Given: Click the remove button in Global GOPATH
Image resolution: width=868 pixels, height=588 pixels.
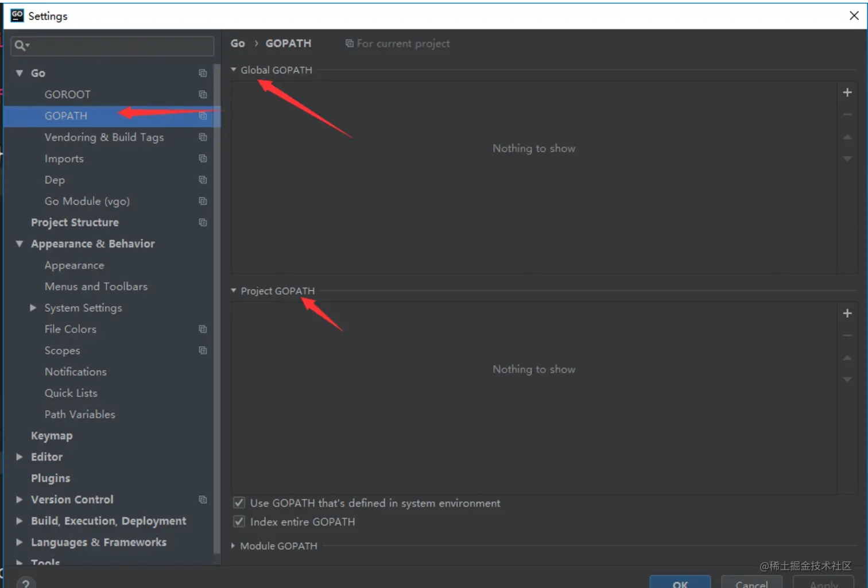Looking at the screenshot, I should coord(847,115).
